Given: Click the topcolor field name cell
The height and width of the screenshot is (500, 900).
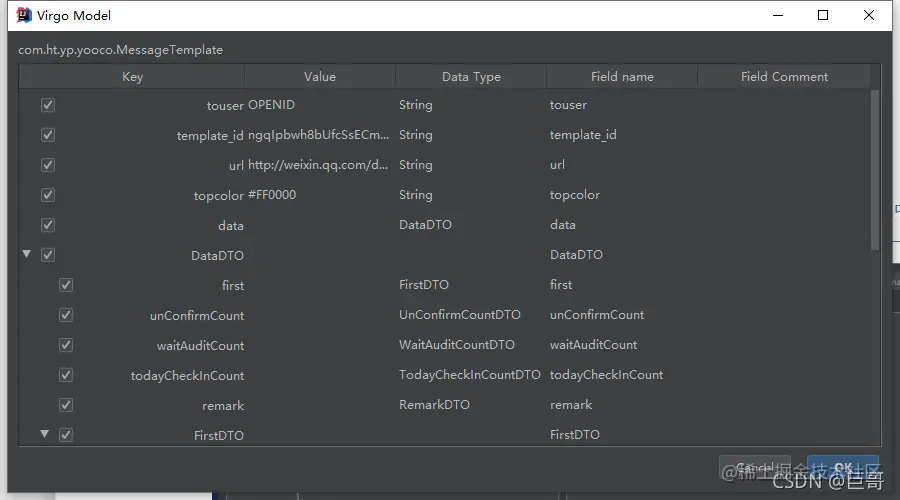Looking at the screenshot, I should point(575,195).
